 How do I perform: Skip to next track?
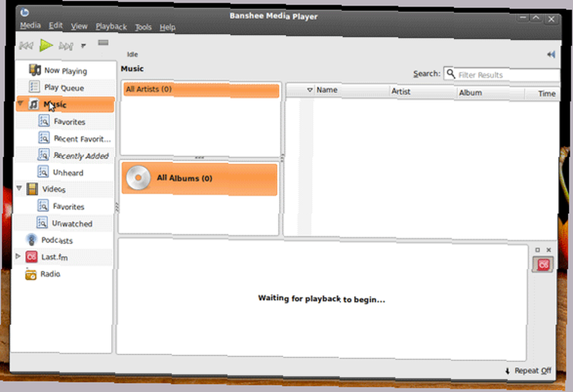(x=66, y=46)
